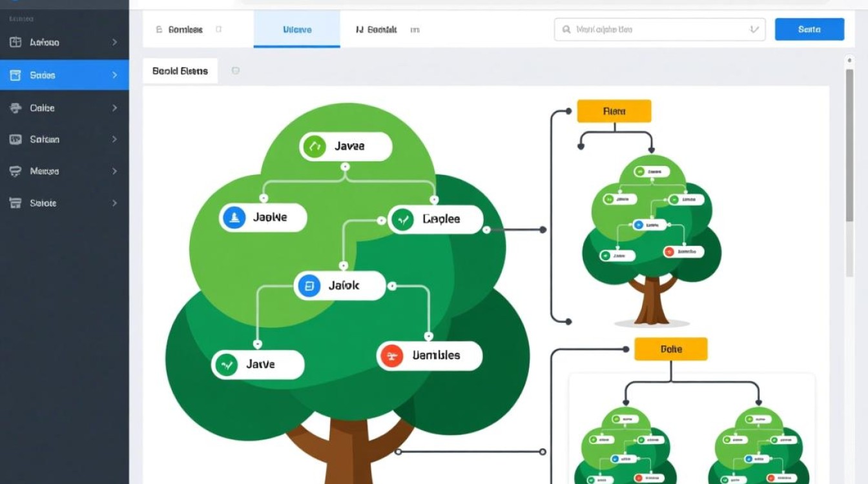Click the blue icon on the Jaolve node
Screen dimensions: 868x484
[x=234, y=217]
